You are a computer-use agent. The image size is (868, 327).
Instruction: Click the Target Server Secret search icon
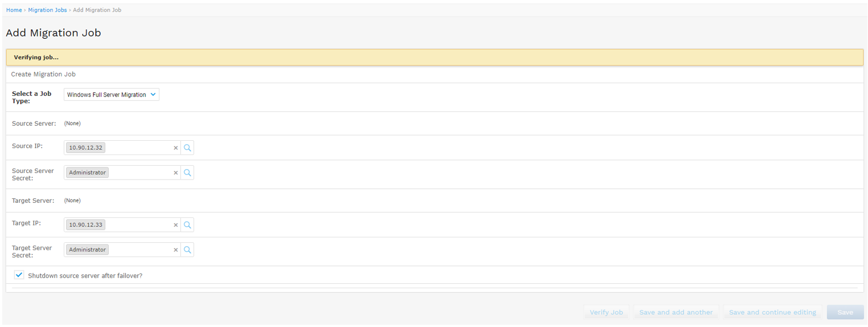tap(187, 250)
